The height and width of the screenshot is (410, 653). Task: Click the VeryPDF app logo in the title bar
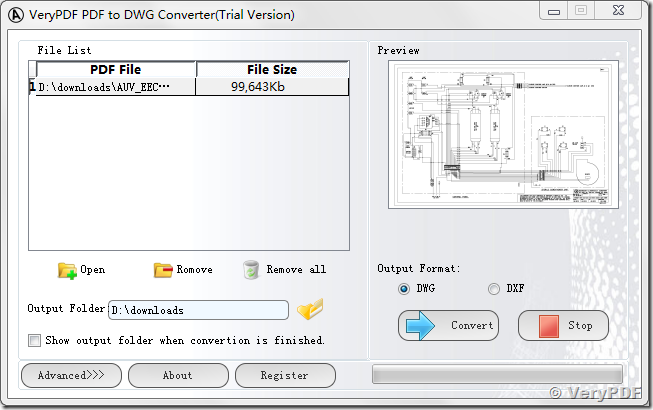coord(16,15)
